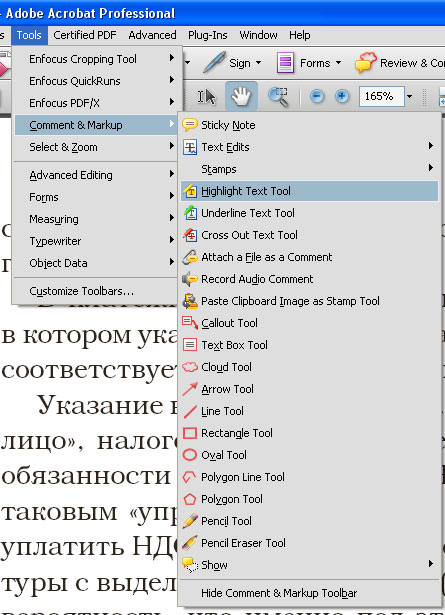Click the Text Edits icon

pos(190,147)
